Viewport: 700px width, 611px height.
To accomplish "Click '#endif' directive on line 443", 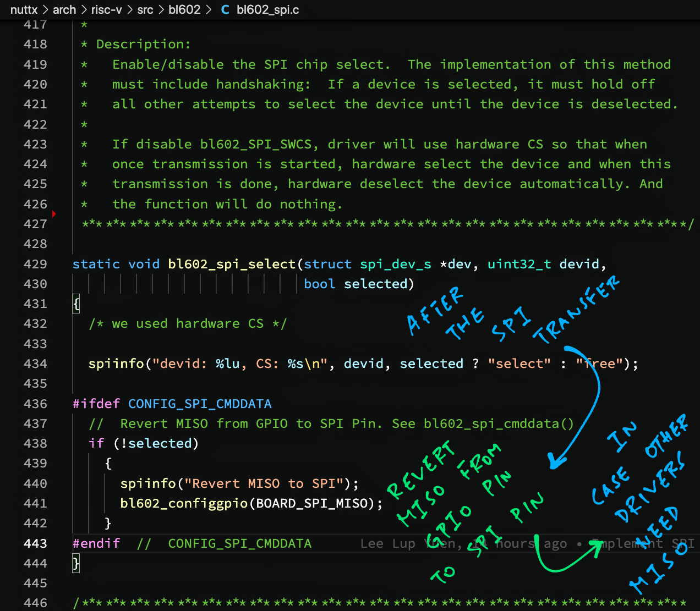I will pos(96,543).
